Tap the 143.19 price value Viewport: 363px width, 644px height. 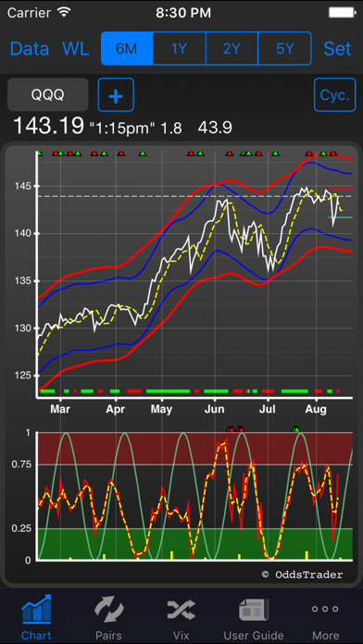pyautogui.click(x=49, y=126)
